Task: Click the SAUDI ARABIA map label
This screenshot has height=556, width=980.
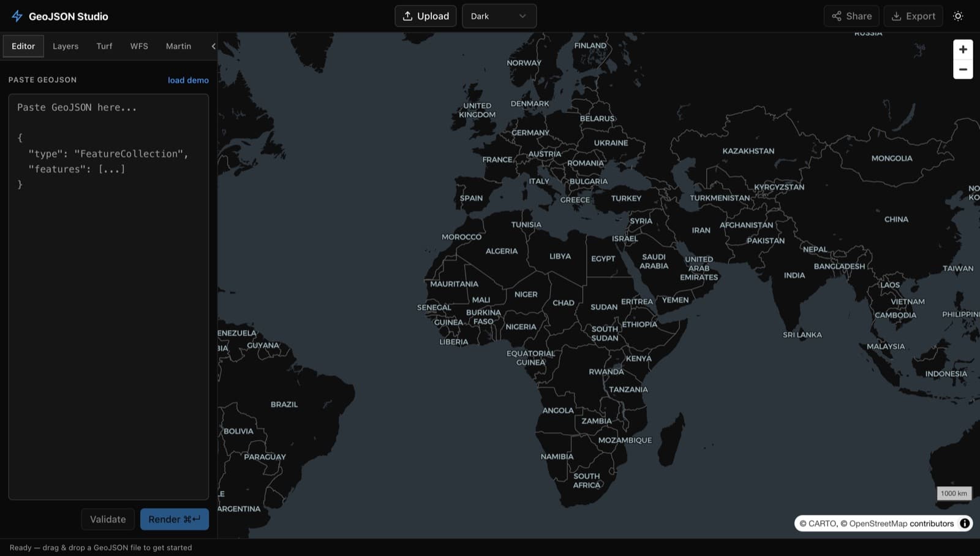Action: click(x=654, y=261)
